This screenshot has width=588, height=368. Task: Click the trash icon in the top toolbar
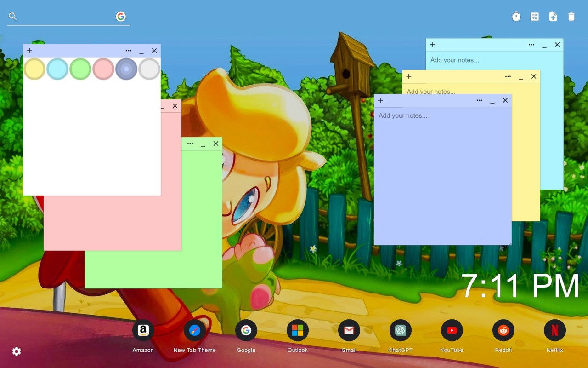(571, 17)
